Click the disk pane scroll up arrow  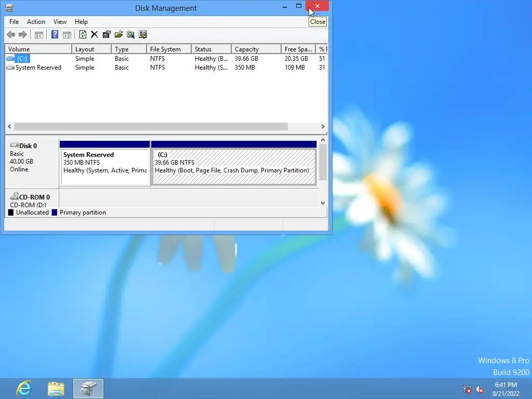(323, 140)
